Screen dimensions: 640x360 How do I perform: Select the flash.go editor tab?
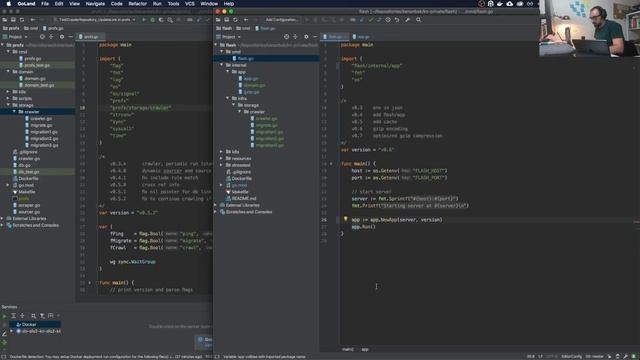pos(334,37)
